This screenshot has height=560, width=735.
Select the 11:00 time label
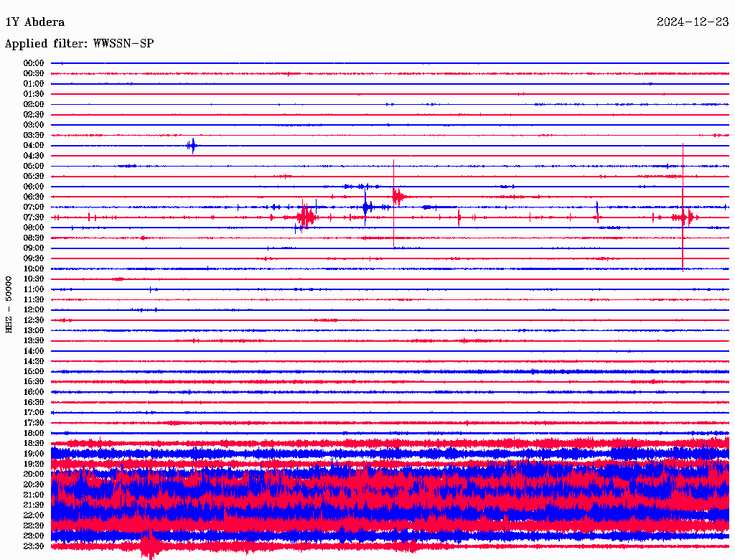tap(34, 289)
